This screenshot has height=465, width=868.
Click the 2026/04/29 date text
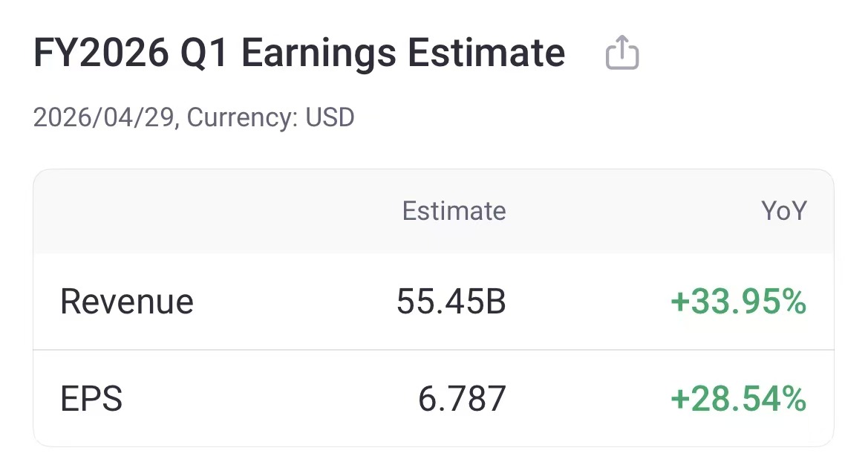click(x=105, y=117)
